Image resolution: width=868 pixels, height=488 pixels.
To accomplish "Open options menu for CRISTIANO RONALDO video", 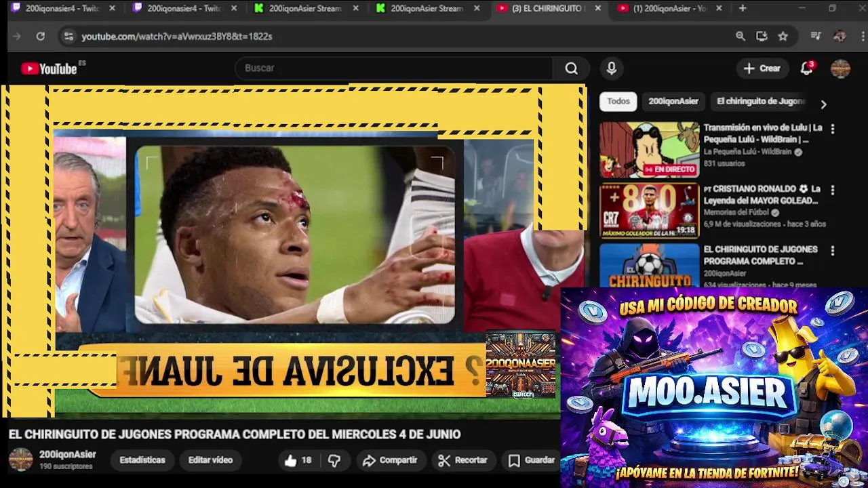I will click(833, 190).
